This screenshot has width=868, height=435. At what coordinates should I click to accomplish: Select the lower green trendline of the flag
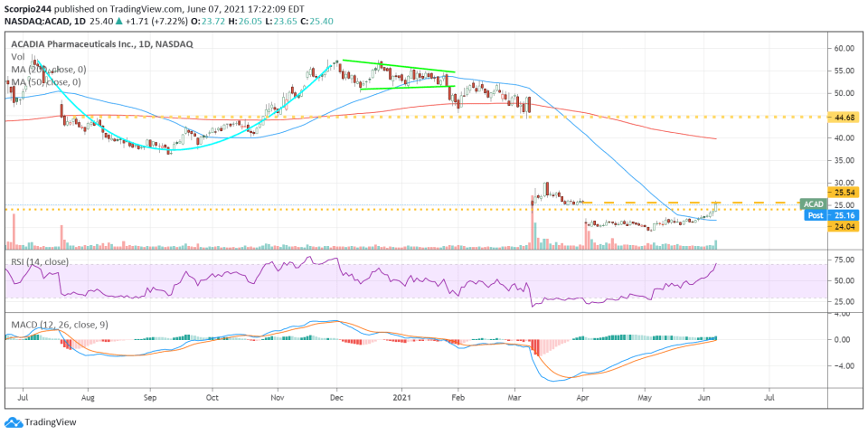tap(408, 88)
